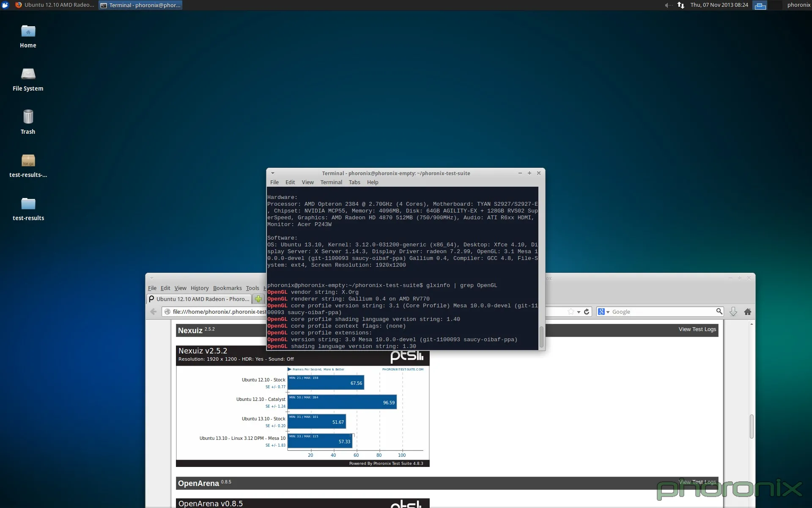Click PTS logo in Nexuiz chart header
This screenshot has height=508, width=812.
coord(407,356)
